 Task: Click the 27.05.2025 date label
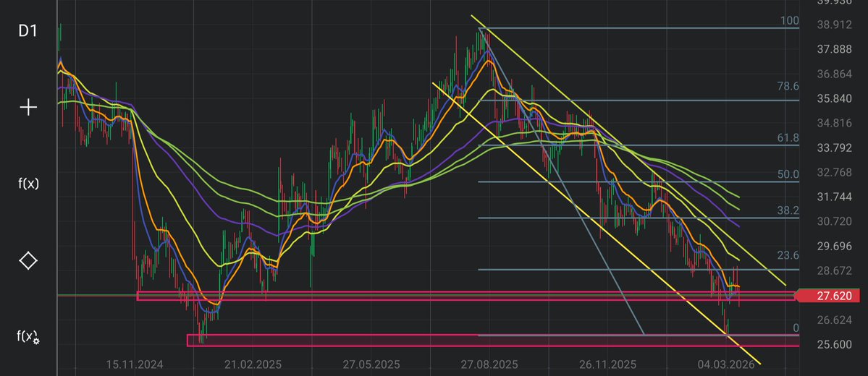pyautogui.click(x=371, y=365)
